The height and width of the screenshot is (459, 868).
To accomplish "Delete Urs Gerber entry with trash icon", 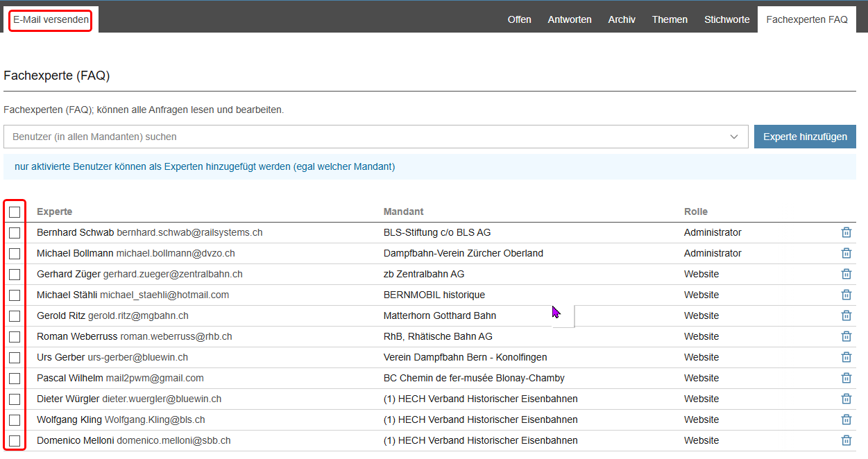I will (x=846, y=357).
